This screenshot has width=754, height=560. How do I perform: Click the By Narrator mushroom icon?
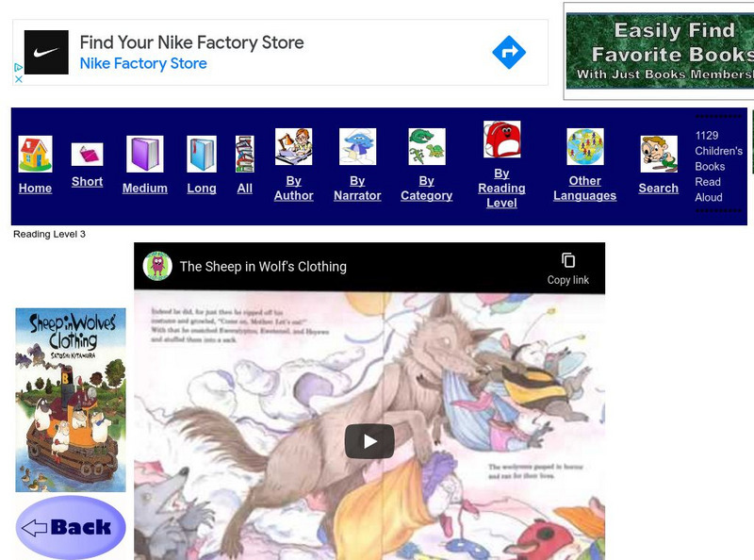pos(356,148)
